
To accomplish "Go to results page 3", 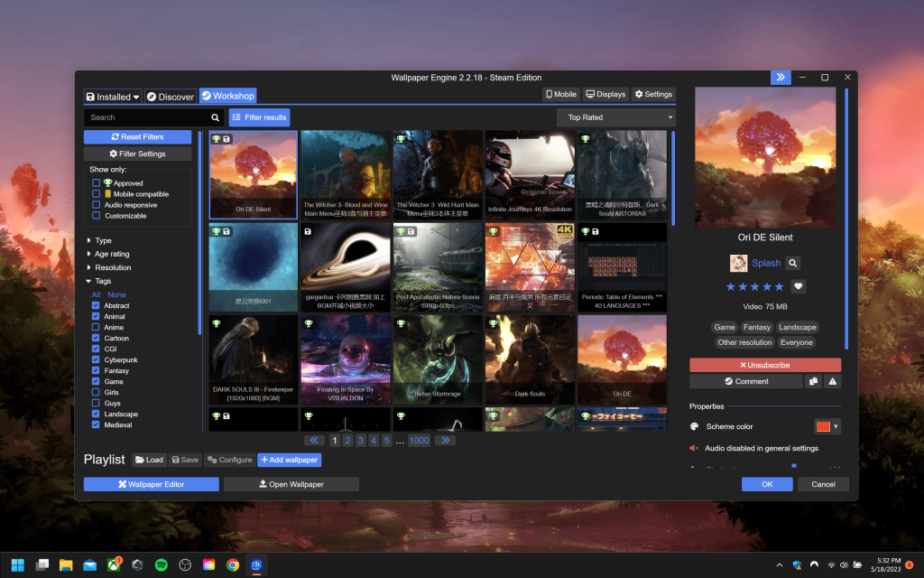I will (x=361, y=441).
